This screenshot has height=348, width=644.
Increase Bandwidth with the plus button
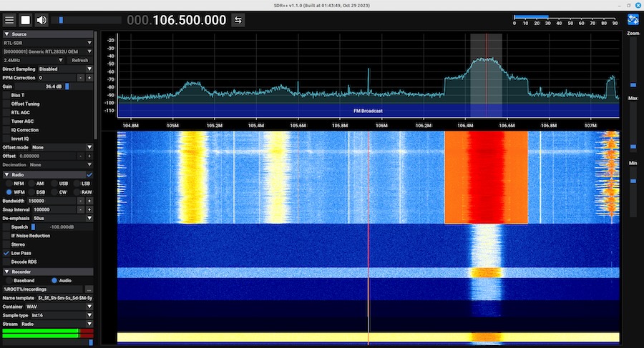click(89, 201)
